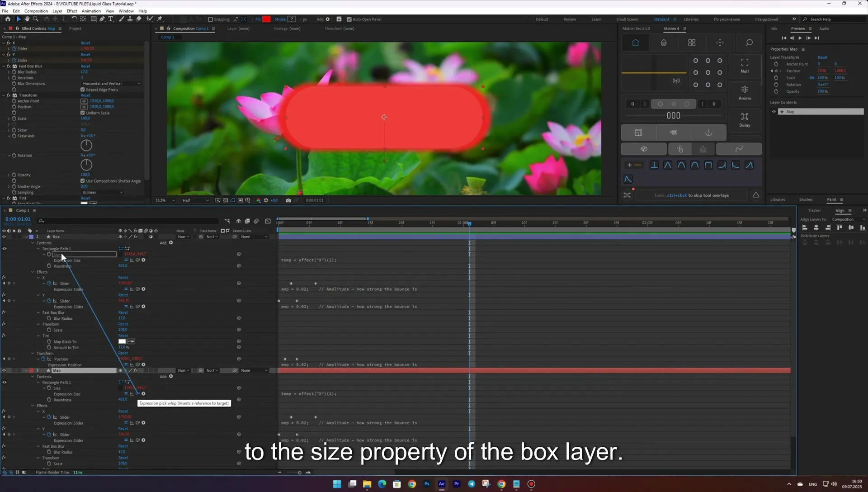The width and height of the screenshot is (868, 492).
Task: Select the Rectangle shape tool
Action: click(x=94, y=19)
